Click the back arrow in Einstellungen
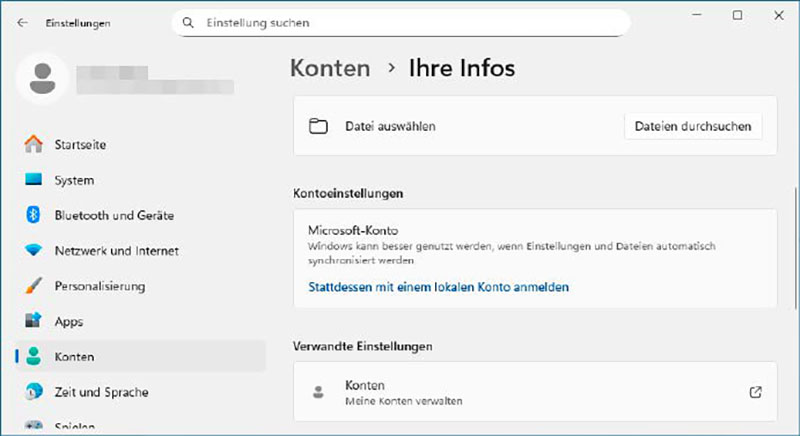 click(22, 23)
